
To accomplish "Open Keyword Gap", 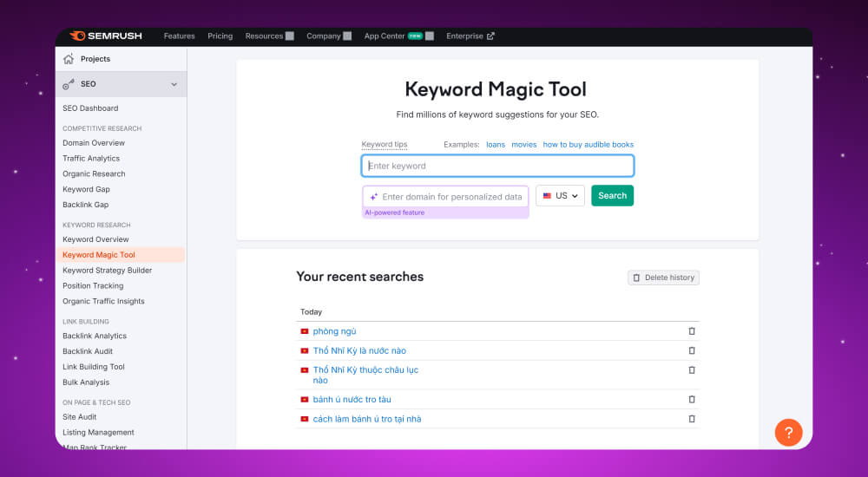I will [x=86, y=189].
